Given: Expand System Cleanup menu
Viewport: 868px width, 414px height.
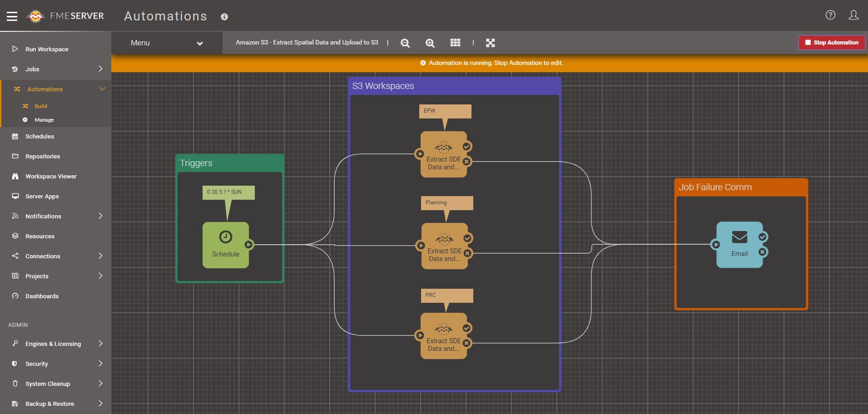Looking at the screenshot, I should (x=55, y=384).
